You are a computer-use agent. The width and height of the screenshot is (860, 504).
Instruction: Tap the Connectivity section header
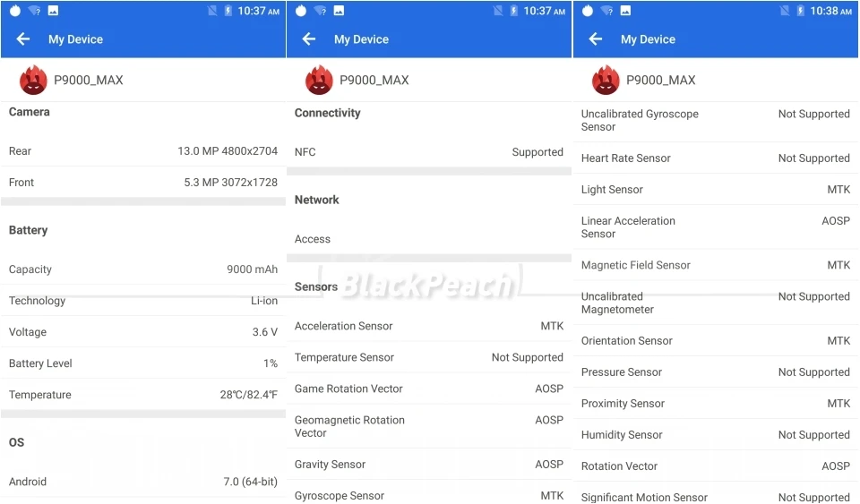click(328, 113)
